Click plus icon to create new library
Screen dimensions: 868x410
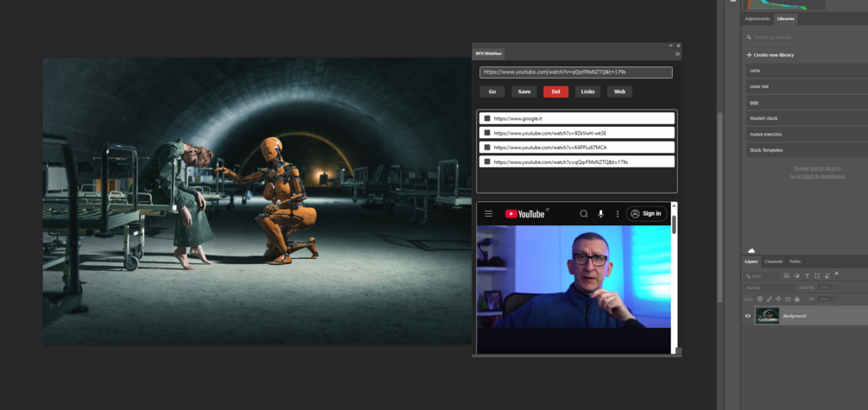750,54
